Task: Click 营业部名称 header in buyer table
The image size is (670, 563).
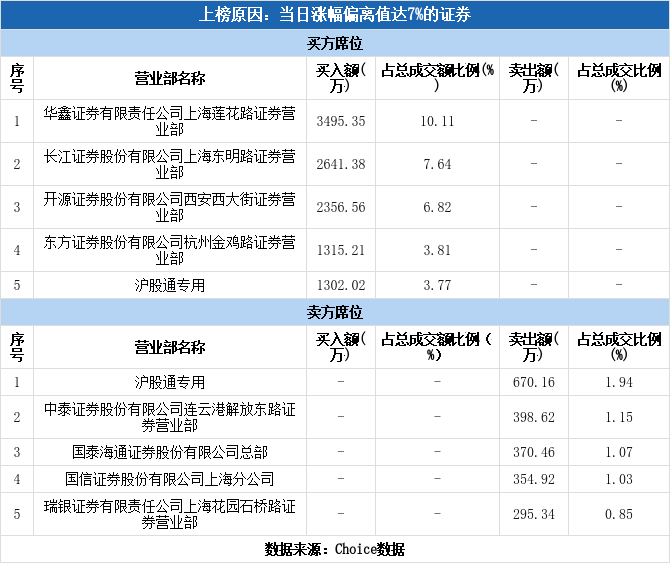Action: [x=170, y=78]
